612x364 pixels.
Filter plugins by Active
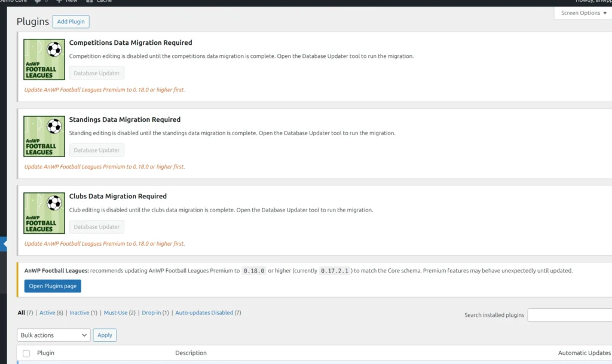pos(47,313)
